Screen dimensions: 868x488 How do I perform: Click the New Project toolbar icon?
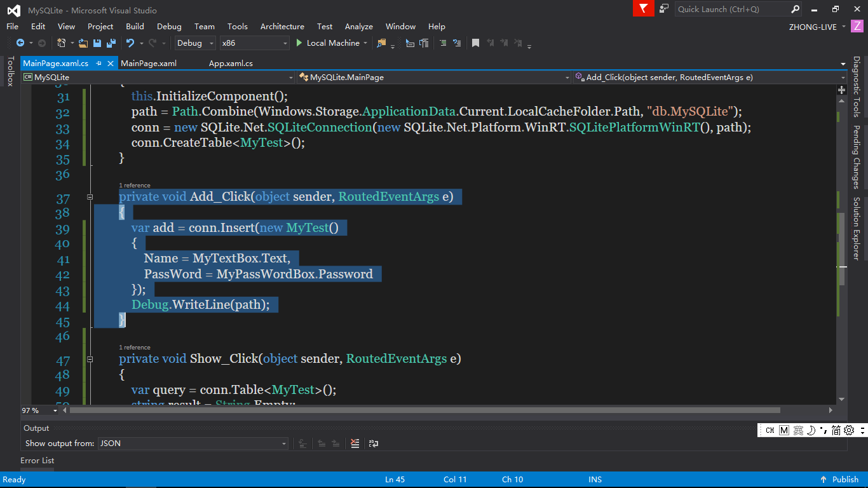click(x=62, y=43)
